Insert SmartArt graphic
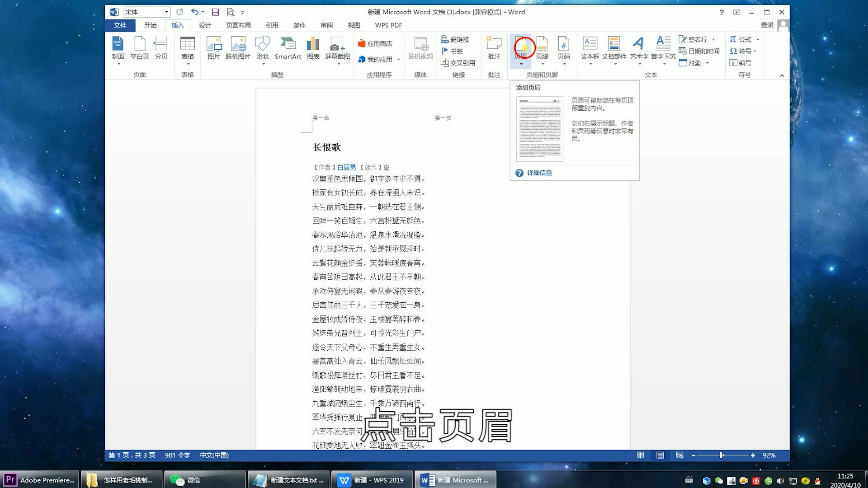This screenshot has width=868, height=488. tap(288, 49)
